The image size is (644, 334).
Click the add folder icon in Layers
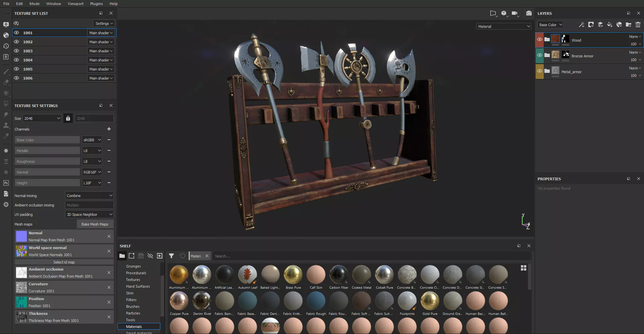[628, 25]
